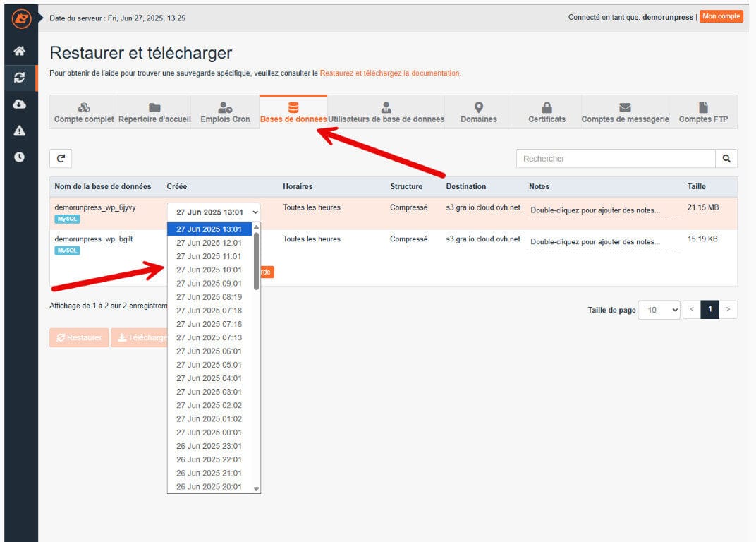The width and height of the screenshot is (756, 542).
Task: Click the JetBackup logo icon
Action: tap(21, 18)
